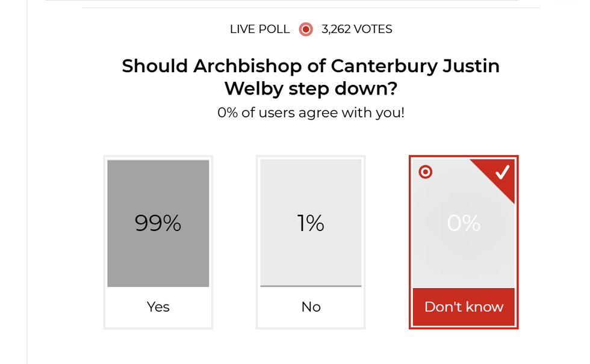
Task: Click '0% of users agree with you!' text
Action: (311, 113)
